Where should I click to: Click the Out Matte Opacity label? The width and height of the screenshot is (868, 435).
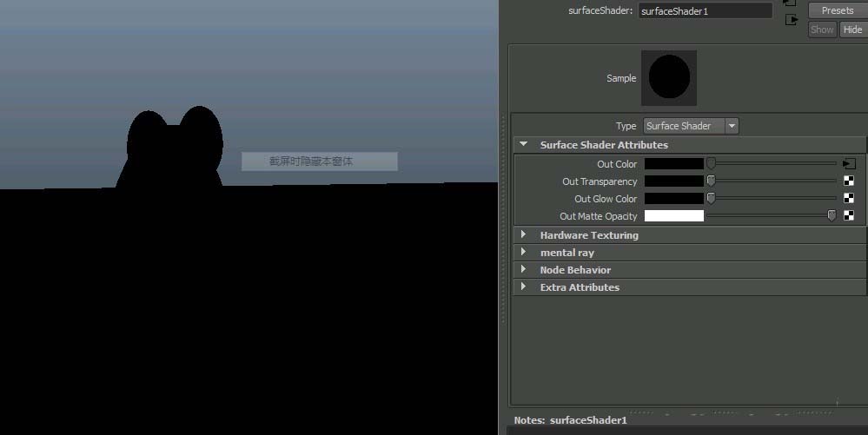(x=598, y=216)
